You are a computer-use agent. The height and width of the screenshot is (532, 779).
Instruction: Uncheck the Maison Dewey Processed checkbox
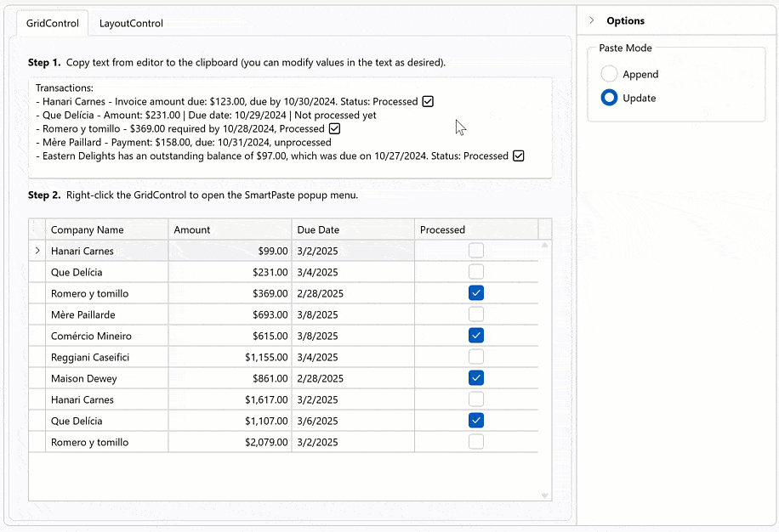(475, 378)
